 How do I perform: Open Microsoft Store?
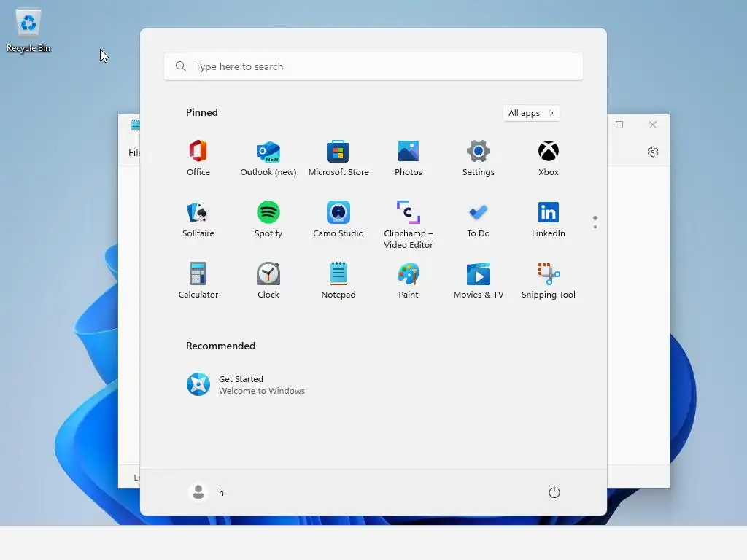pos(338,158)
